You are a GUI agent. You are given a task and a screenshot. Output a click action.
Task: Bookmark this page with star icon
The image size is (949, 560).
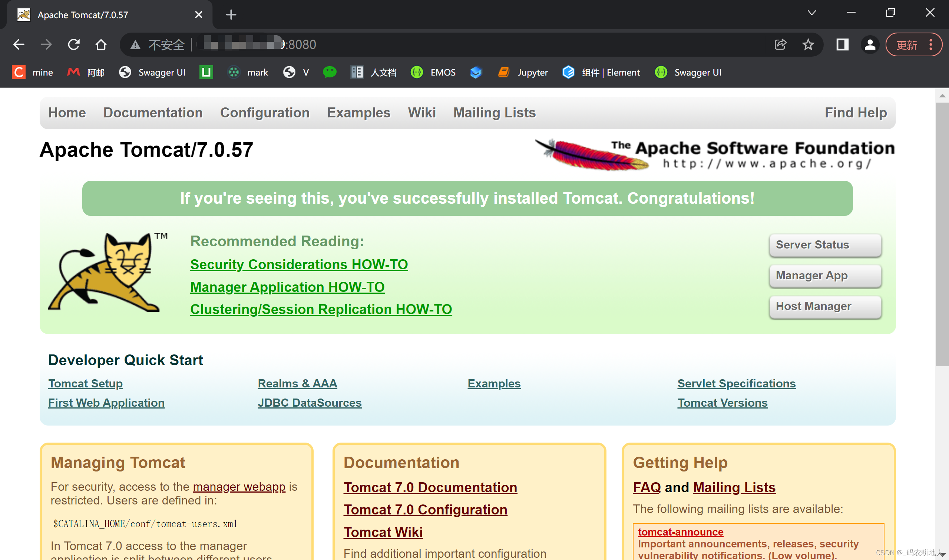808,44
